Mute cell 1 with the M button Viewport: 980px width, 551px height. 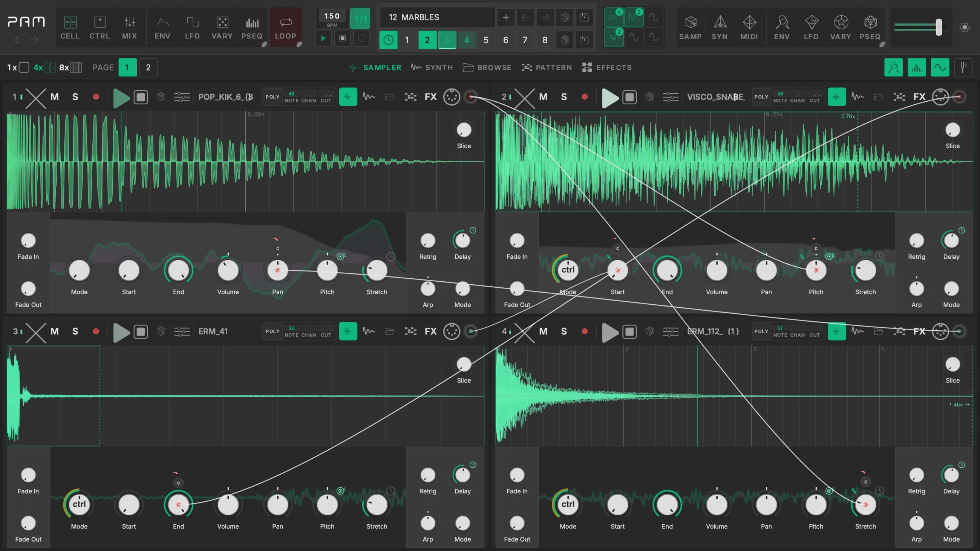pos(55,97)
